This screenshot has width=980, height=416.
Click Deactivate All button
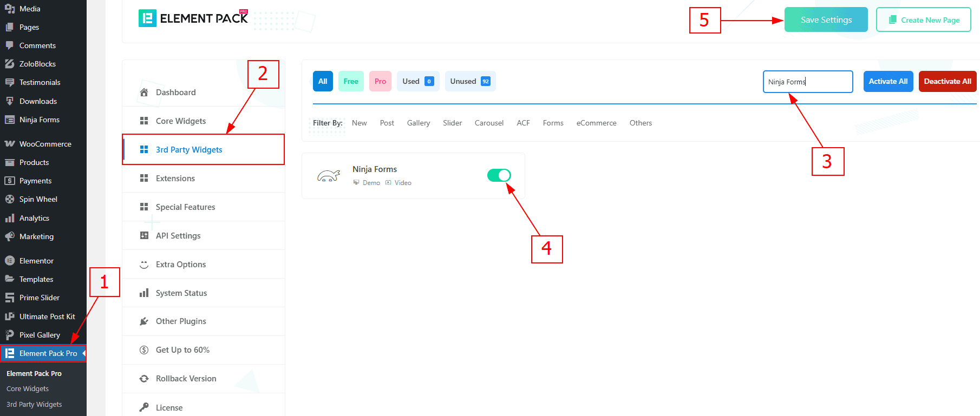[948, 81]
